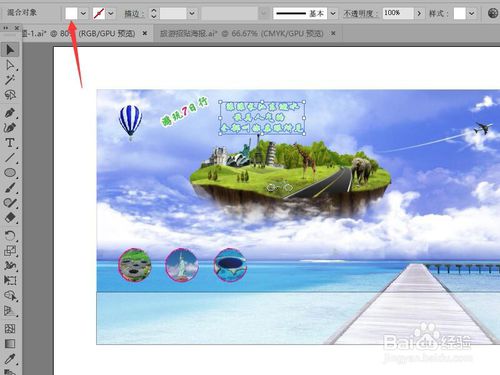This screenshot has width=500, height=375.
Task: Close the RGB/GPU 预览 document tab
Action: [145, 33]
